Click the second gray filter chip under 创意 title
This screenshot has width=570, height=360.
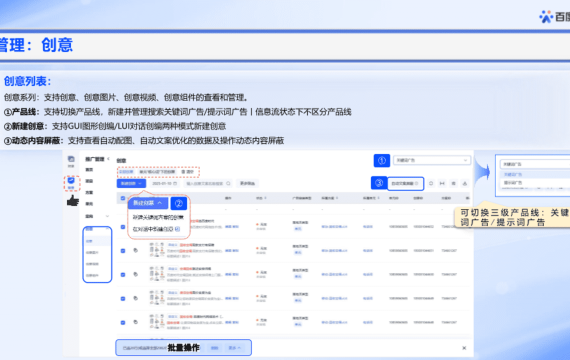pyautogui.click(x=157, y=172)
